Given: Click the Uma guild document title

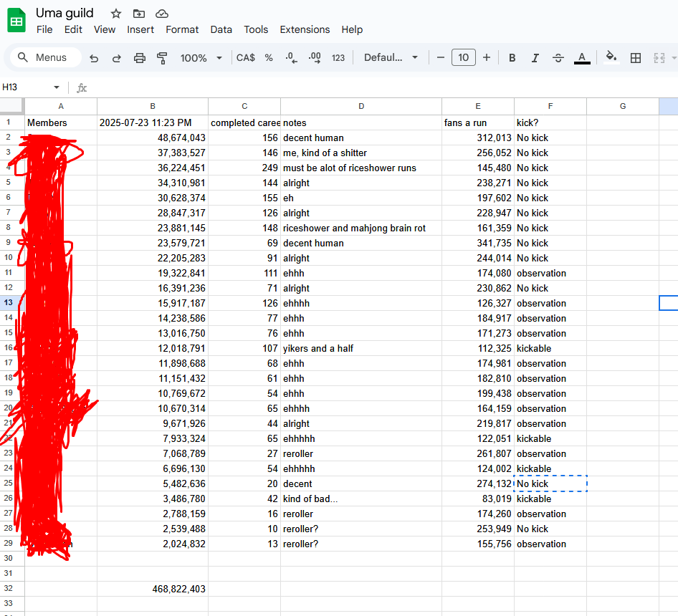Looking at the screenshot, I should point(65,13).
